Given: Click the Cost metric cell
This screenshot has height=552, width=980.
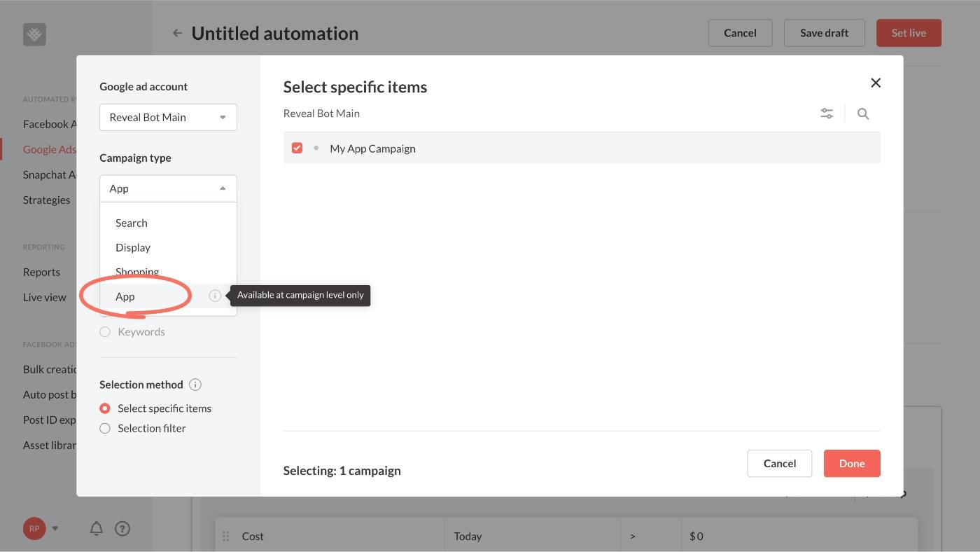Looking at the screenshot, I should pos(329,536).
